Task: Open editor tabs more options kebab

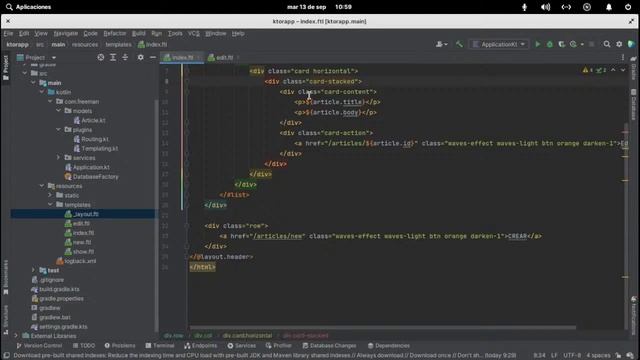Action: pyautogui.click(x=623, y=58)
